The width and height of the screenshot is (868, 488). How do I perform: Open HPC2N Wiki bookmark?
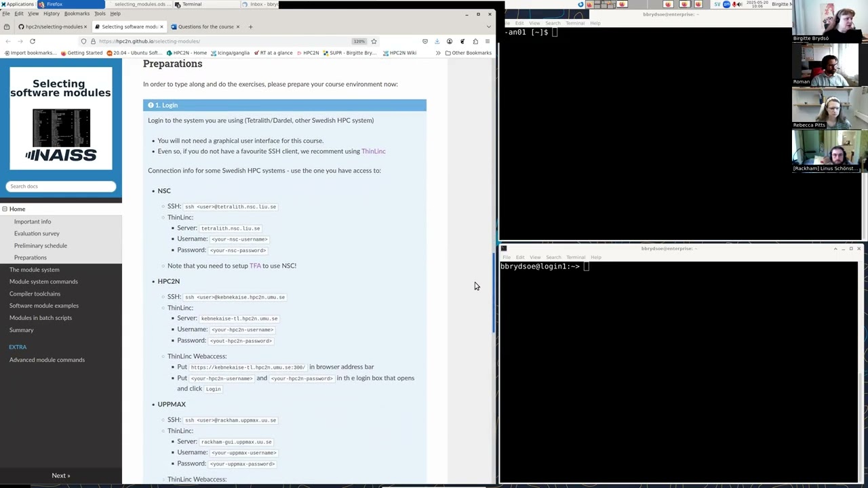click(399, 53)
